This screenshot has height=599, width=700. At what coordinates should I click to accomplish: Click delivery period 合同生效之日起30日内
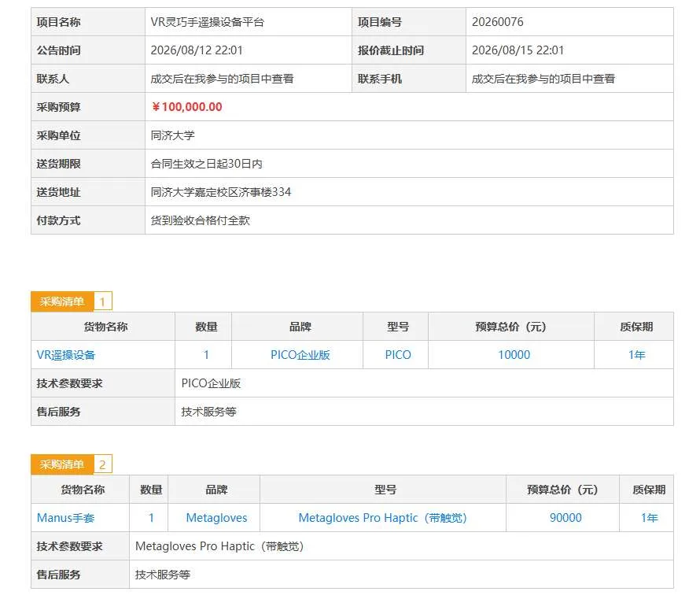206,164
